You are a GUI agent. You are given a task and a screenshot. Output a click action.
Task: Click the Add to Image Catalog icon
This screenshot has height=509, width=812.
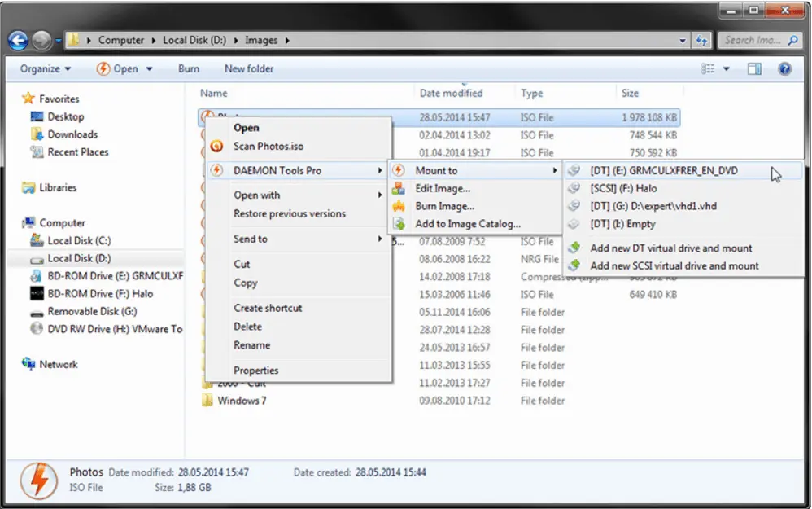coord(399,224)
